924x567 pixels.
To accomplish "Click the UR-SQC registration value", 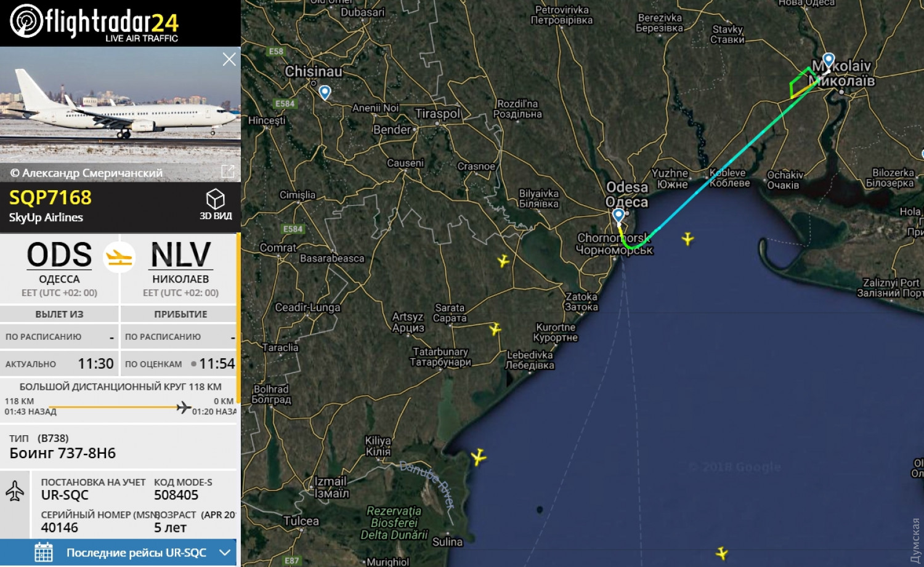I will click(65, 495).
